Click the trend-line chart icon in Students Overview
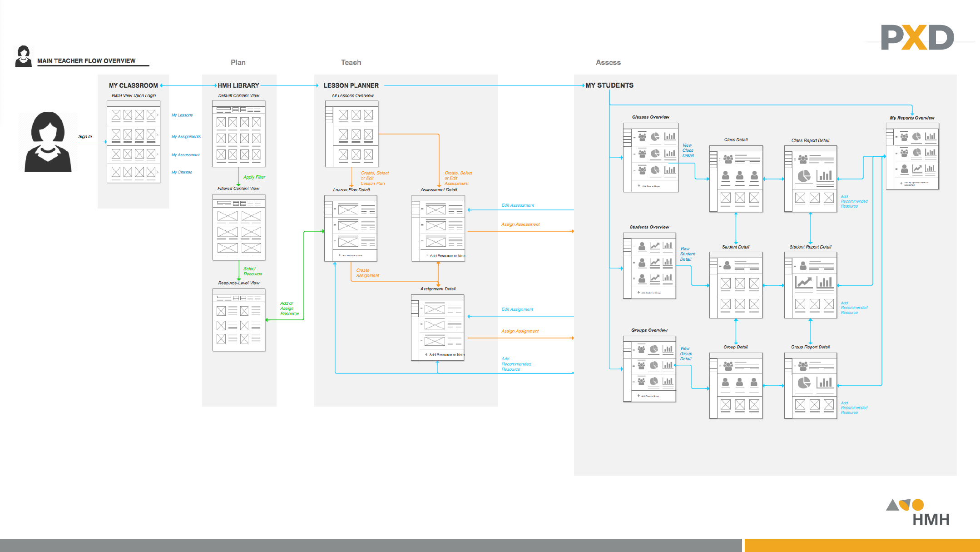 point(655,246)
